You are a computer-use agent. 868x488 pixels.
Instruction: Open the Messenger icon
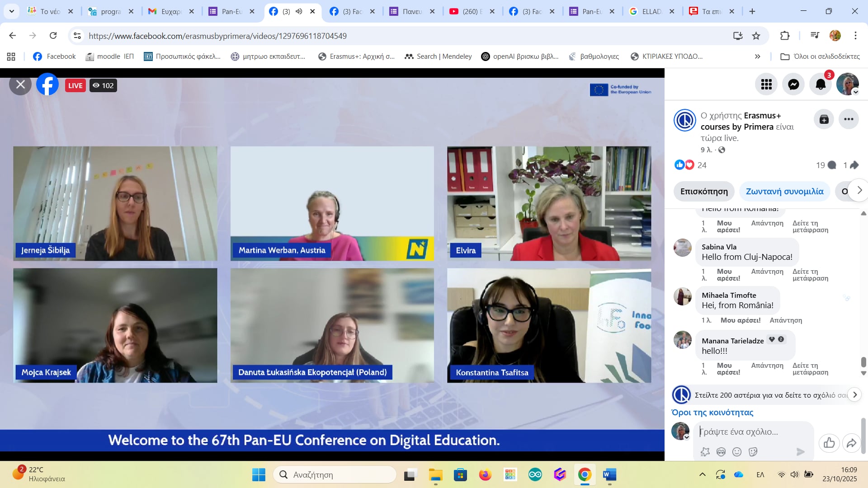click(793, 84)
